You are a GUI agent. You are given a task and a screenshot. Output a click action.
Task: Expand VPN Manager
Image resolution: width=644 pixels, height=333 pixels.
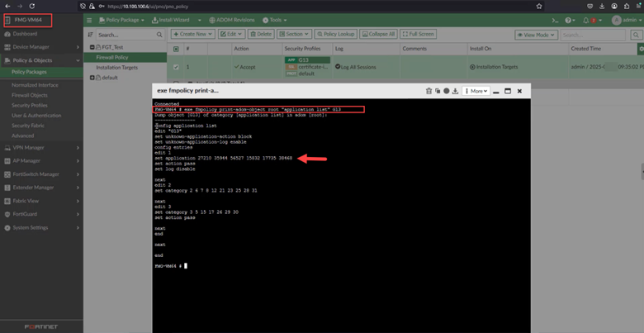click(x=41, y=148)
